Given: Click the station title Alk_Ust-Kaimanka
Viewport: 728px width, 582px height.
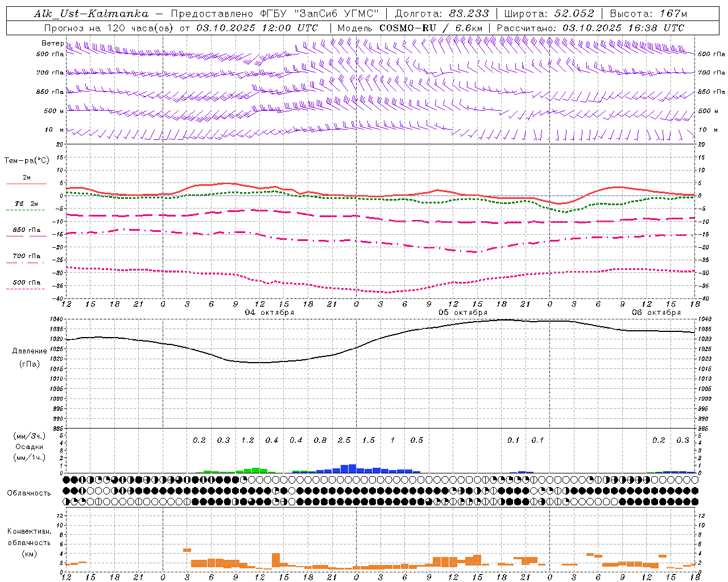Looking at the screenshot, I should [x=91, y=14].
